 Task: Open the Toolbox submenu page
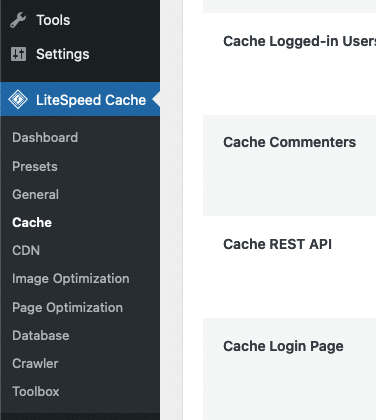point(36,391)
